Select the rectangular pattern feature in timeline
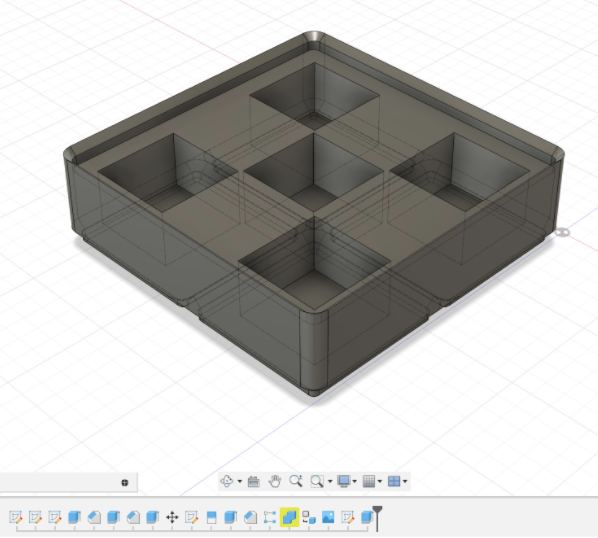Viewport: 598px width, 538px height. (x=270, y=517)
